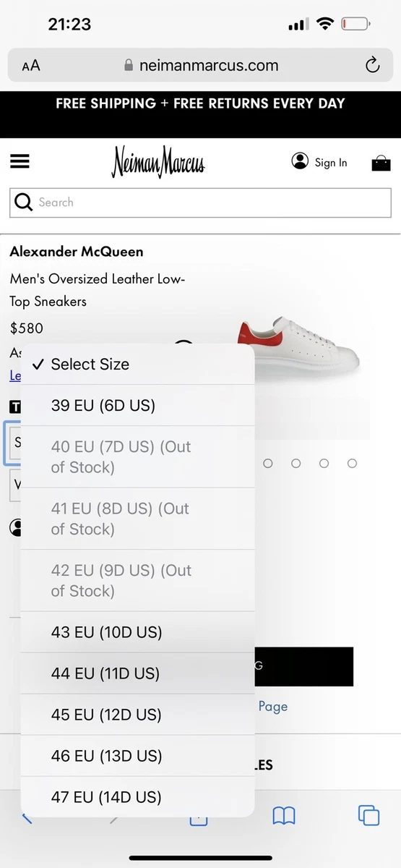Open the shopping bag
The height and width of the screenshot is (868, 401).
(381, 163)
